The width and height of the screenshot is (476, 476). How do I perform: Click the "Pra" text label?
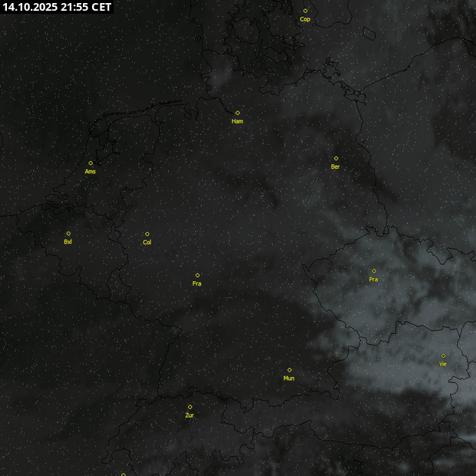click(x=374, y=279)
